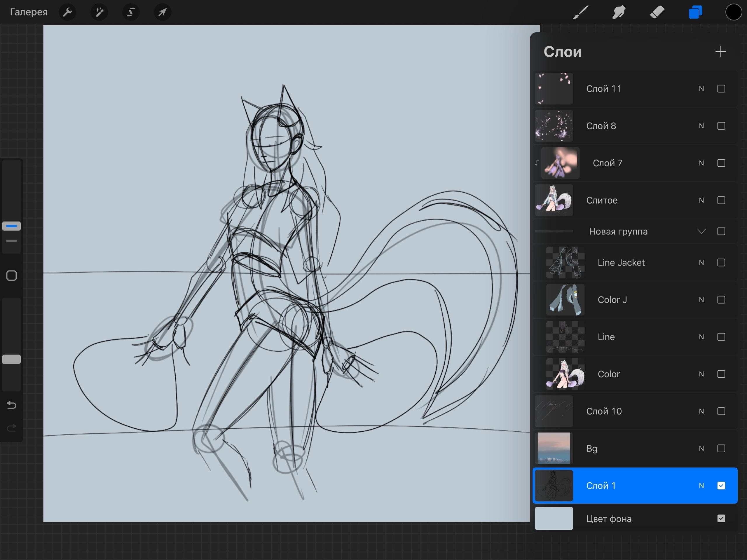Open the Actions wrench menu
747x560 pixels.
click(x=67, y=13)
